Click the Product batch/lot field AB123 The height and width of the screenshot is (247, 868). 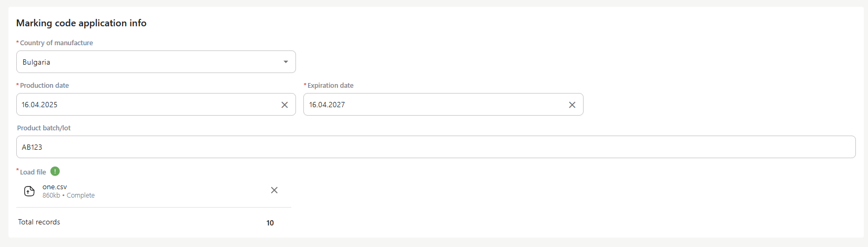tap(436, 147)
